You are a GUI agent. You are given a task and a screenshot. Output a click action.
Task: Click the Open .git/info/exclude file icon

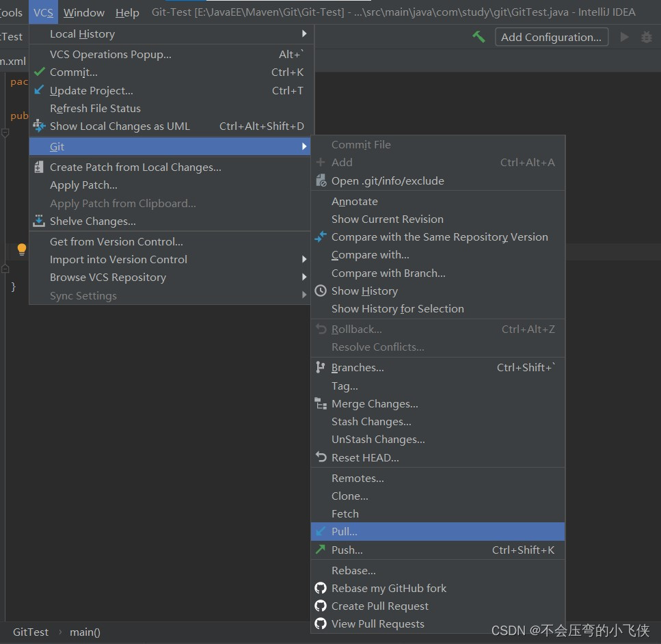pos(321,180)
